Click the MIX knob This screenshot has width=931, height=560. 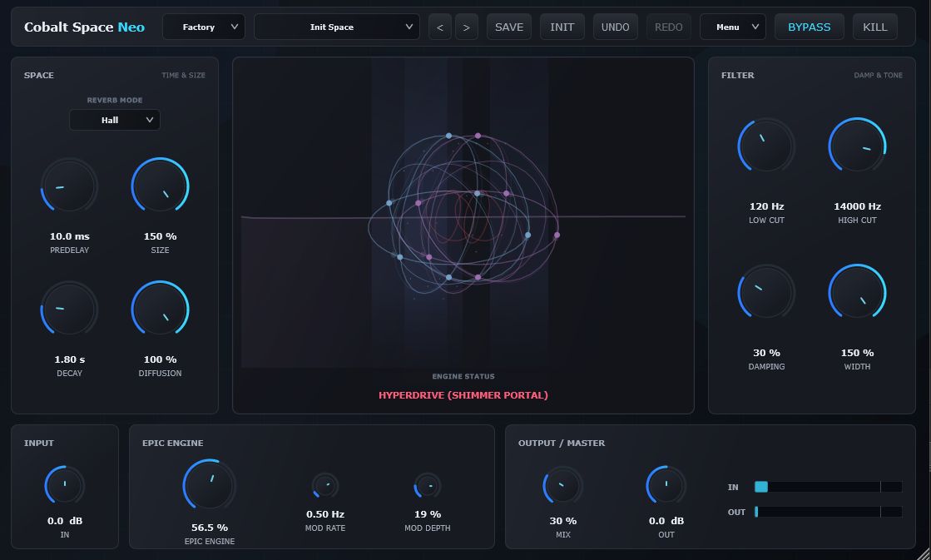tap(563, 486)
